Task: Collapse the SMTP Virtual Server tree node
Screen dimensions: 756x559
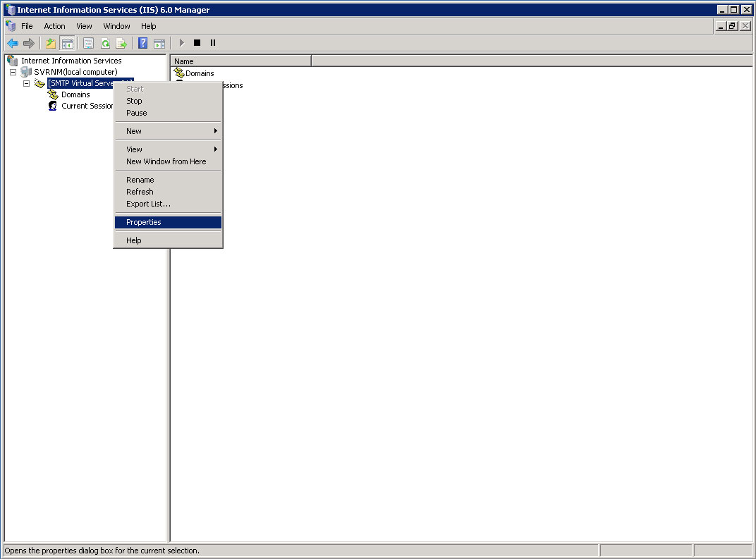Action: 27,83
